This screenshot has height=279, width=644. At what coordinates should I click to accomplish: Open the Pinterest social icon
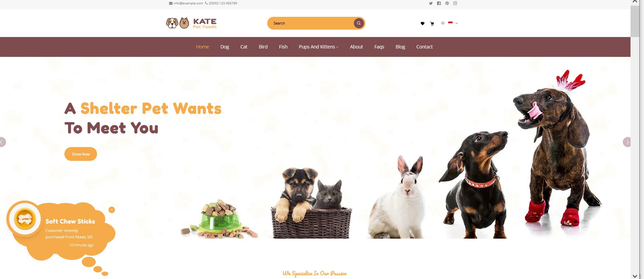coord(447,3)
